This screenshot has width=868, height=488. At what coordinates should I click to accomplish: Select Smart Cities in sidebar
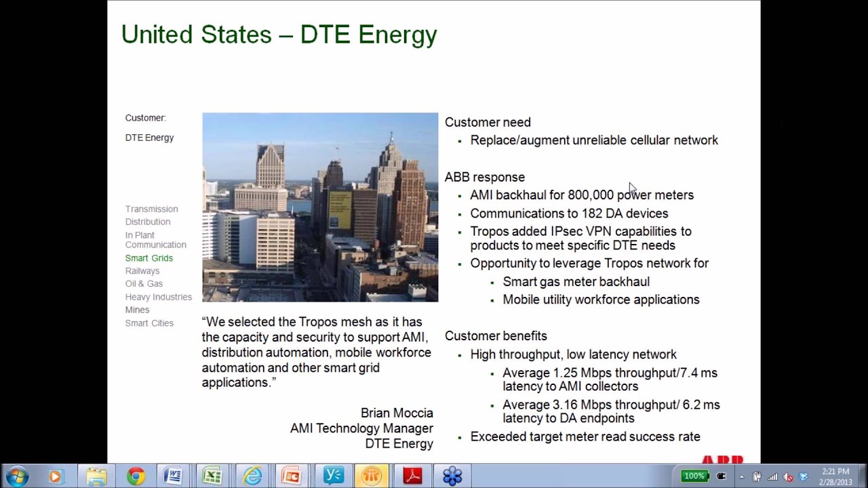coord(149,323)
